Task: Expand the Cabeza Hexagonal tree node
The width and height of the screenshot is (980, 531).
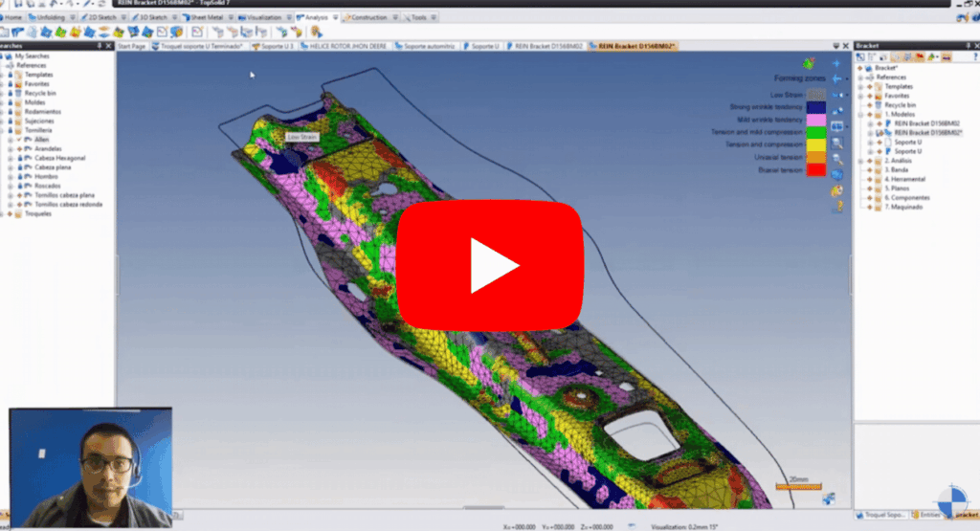Action: 11,158
